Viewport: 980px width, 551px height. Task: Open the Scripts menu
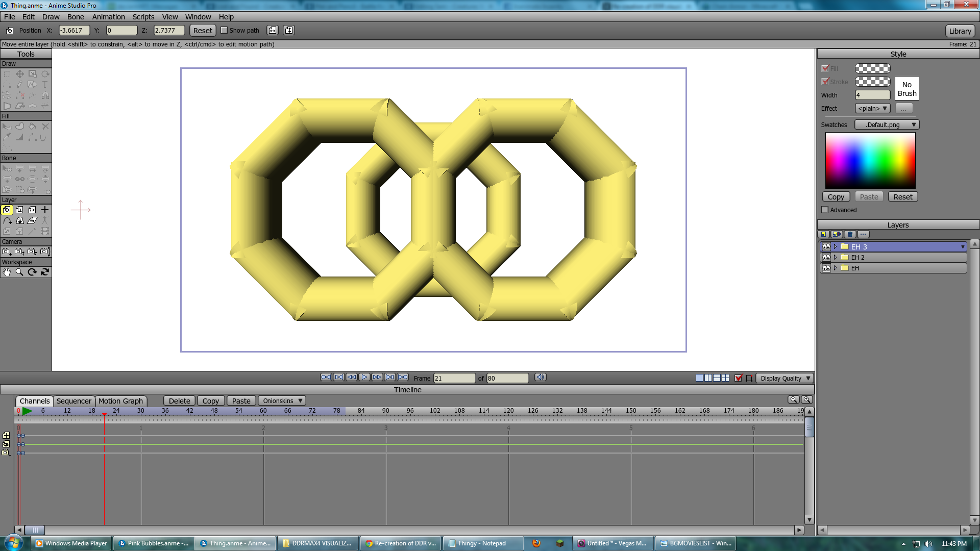[143, 17]
